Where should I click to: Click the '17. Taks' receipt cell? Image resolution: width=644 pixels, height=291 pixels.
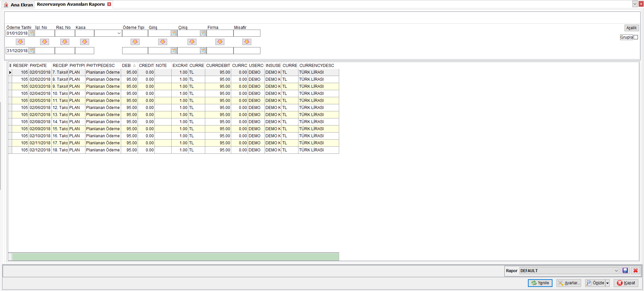pyautogui.click(x=60, y=143)
